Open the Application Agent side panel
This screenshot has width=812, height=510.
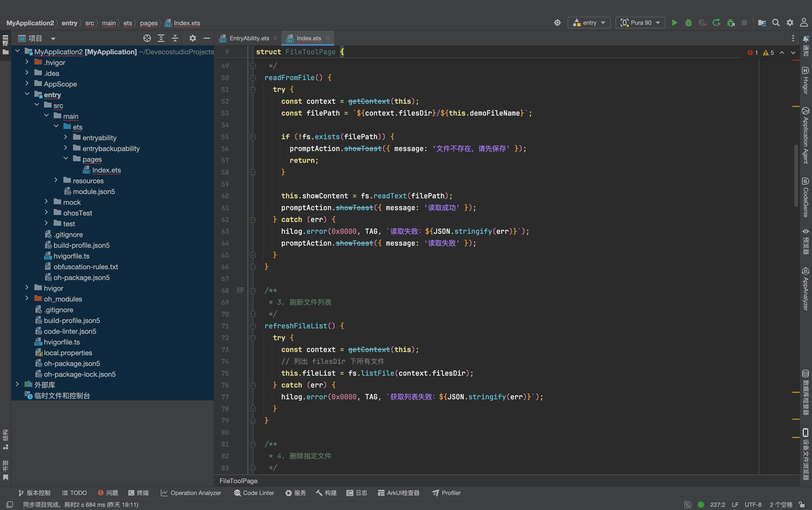tap(806, 135)
